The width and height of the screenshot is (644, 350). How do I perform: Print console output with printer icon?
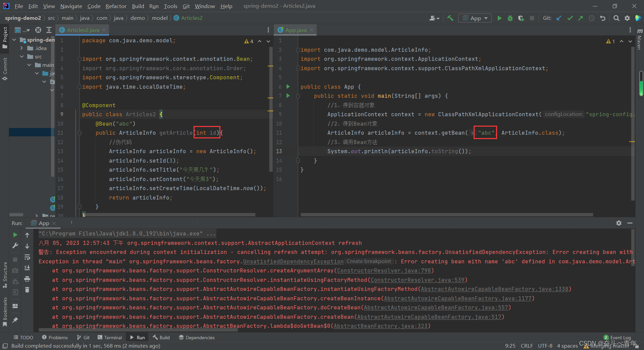[27, 279]
